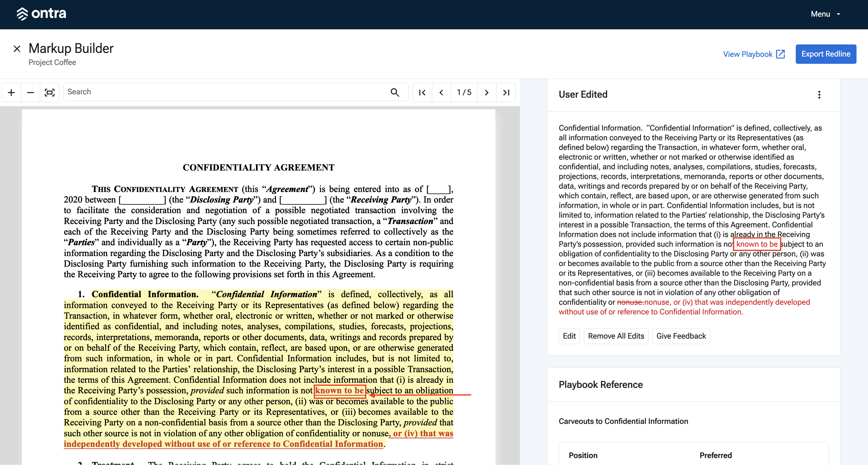The height and width of the screenshot is (465, 868).
Task: Click the search magnifier icon
Action: pos(395,92)
